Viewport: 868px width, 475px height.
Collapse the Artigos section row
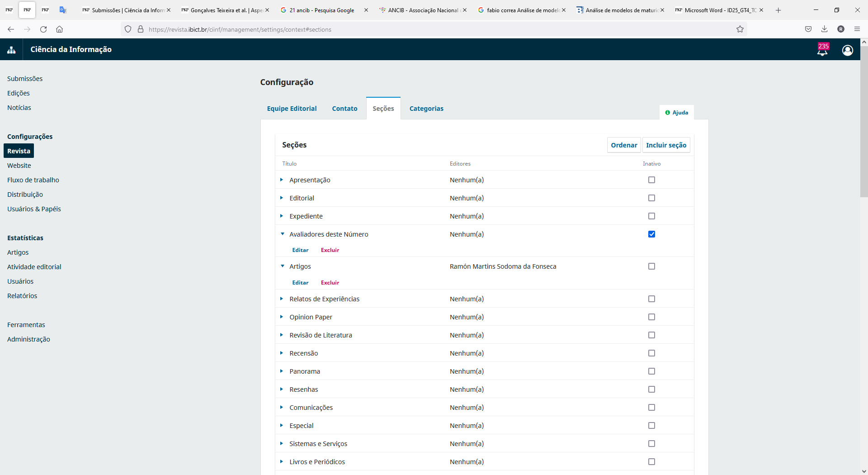(x=283, y=266)
